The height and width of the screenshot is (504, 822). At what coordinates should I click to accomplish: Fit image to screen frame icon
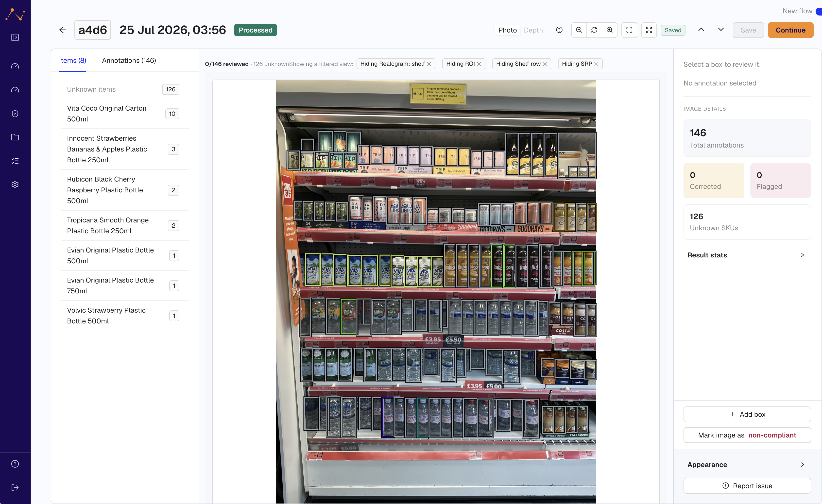pos(629,30)
